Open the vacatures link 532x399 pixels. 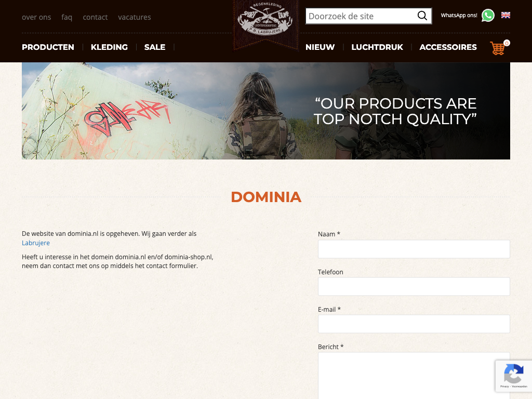[135, 17]
